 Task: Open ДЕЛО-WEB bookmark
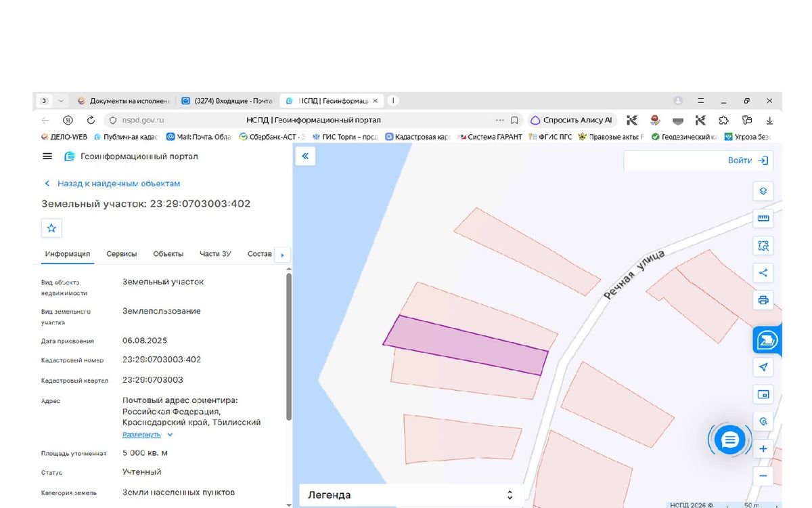pos(64,137)
